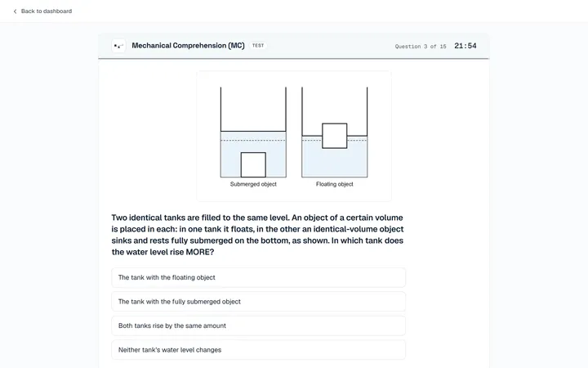Pick 'Neither tank's water level changes'
588x368 pixels.
pos(258,350)
